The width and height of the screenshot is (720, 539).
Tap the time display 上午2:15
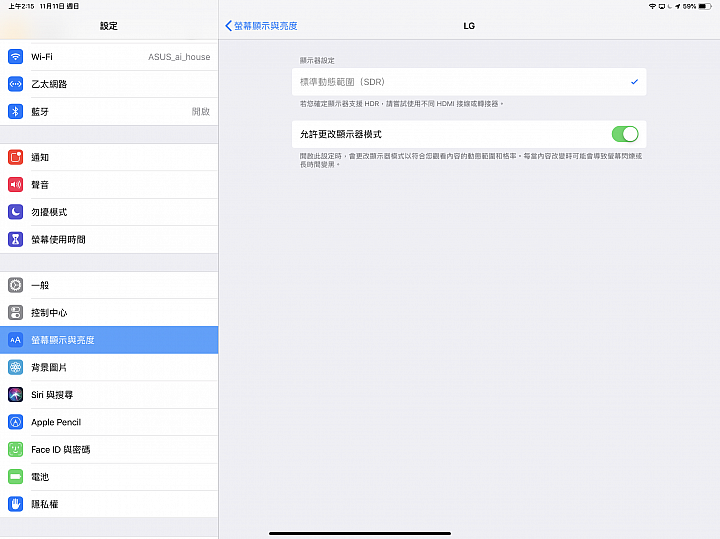point(21,6)
